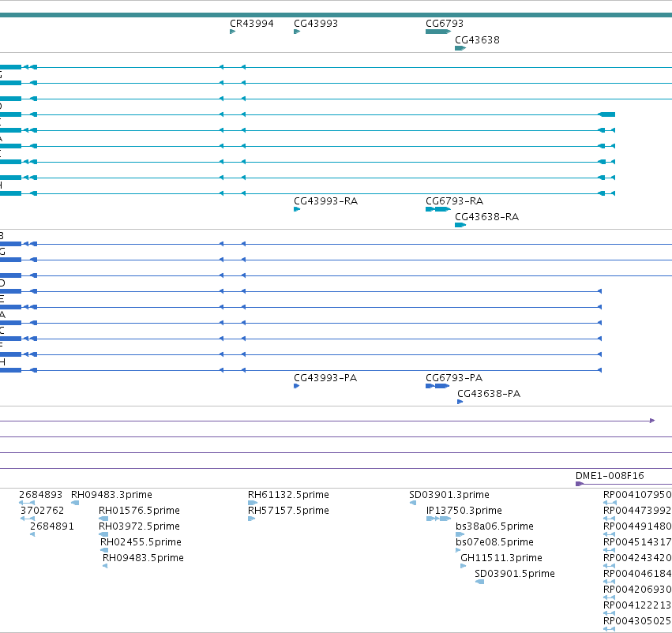The width and height of the screenshot is (672, 633).
Task: Select the CG43993 gene arrow glyph
Action: [297, 32]
